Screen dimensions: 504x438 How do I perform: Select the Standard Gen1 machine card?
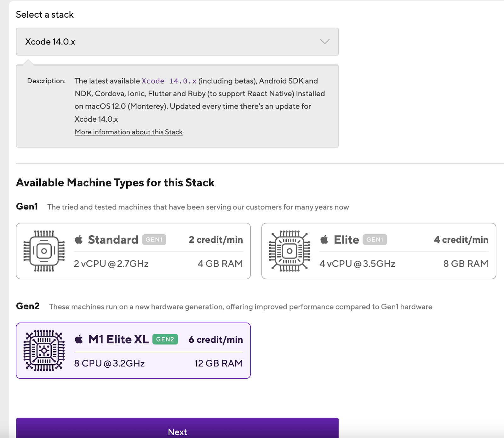133,251
